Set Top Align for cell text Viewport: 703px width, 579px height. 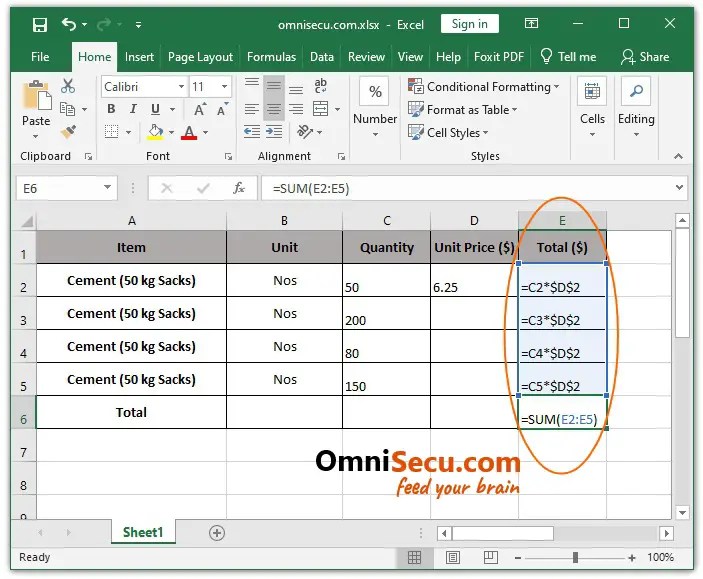pos(252,85)
